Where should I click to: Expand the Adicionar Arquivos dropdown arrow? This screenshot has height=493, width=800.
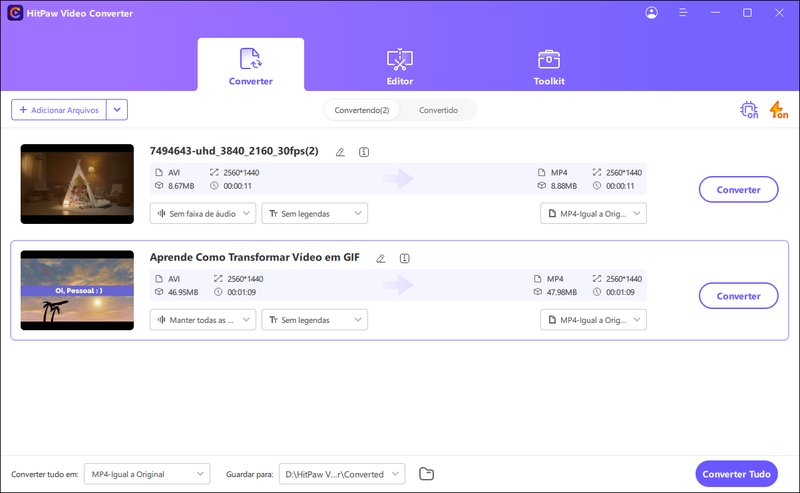(x=117, y=110)
